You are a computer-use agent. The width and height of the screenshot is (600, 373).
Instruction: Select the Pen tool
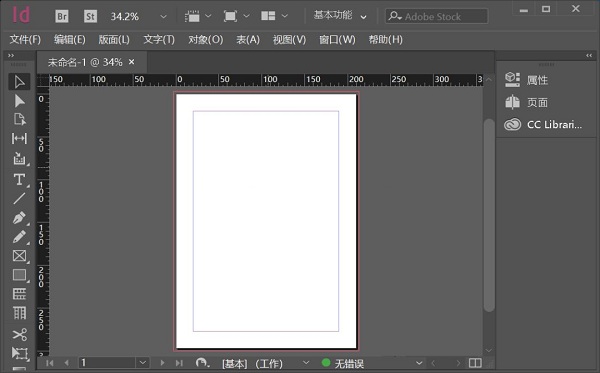coord(19,218)
